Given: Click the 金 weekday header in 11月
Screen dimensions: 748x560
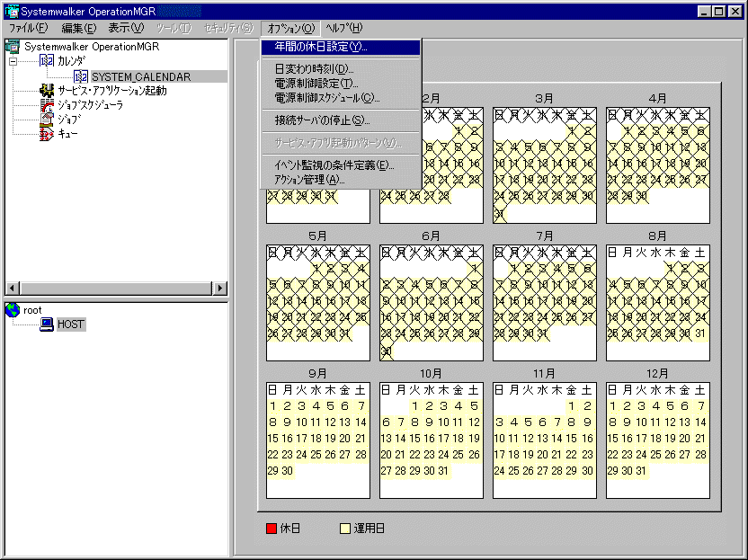Looking at the screenshot, I should (x=572, y=390).
